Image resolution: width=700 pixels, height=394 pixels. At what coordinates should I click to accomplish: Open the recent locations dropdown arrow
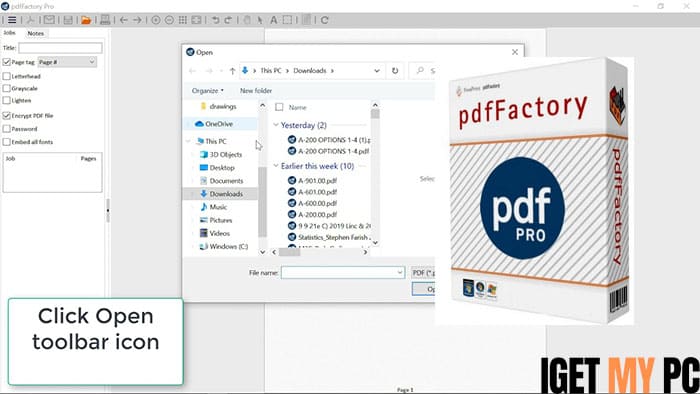[x=221, y=71]
